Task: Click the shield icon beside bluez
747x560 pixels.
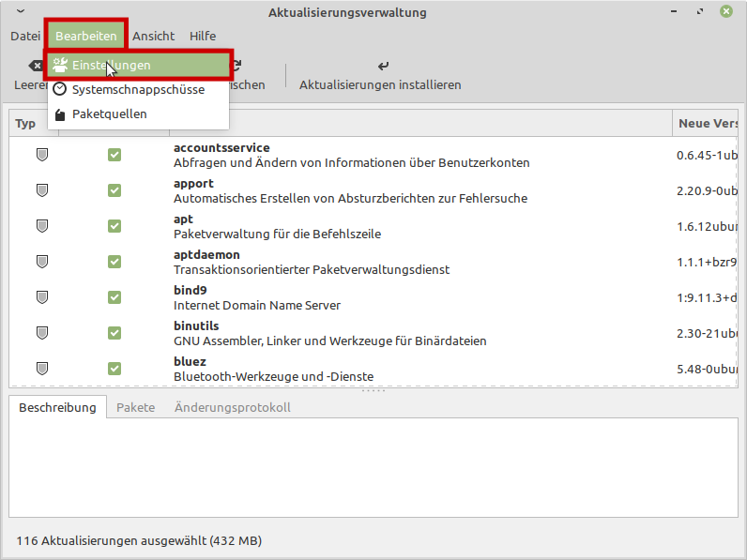Action: pos(42,369)
